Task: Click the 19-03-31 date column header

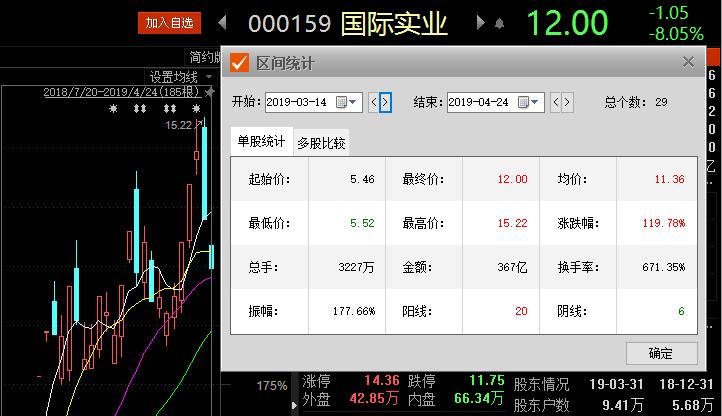Action: tap(616, 384)
